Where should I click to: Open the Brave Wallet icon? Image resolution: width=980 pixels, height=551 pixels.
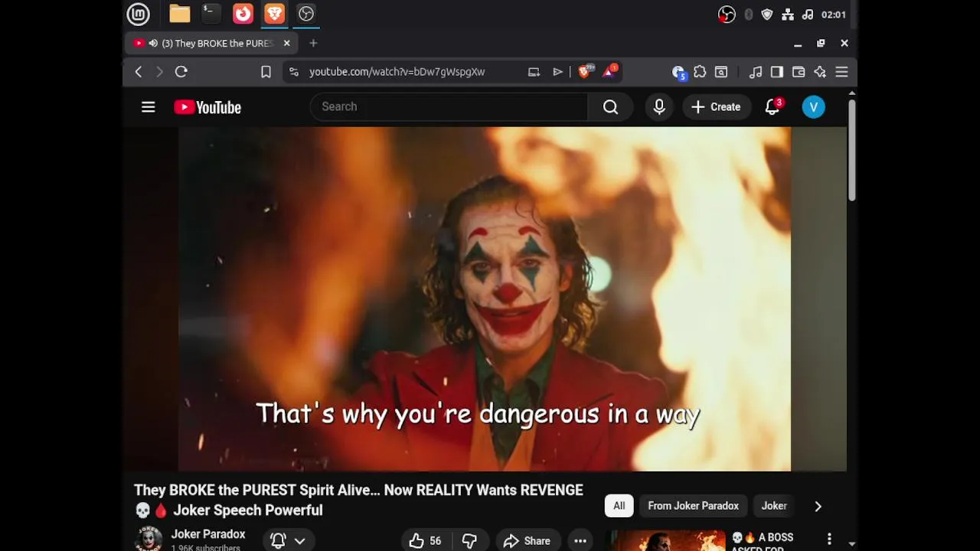click(799, 72)
